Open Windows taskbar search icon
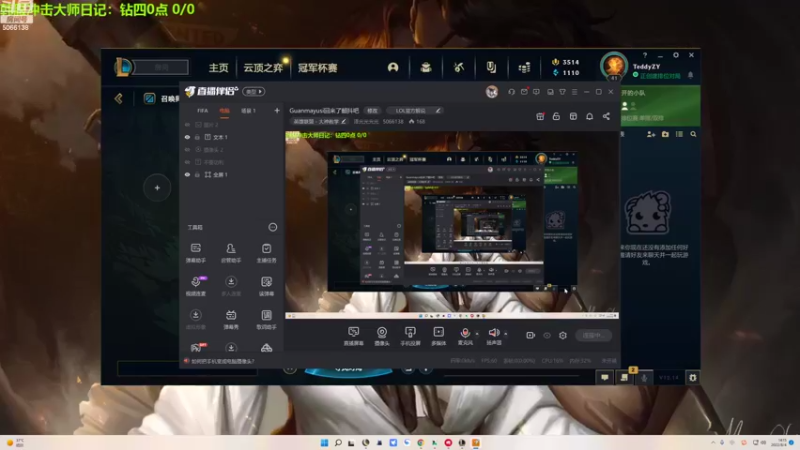800x450 pixels. tap(338, 442)
